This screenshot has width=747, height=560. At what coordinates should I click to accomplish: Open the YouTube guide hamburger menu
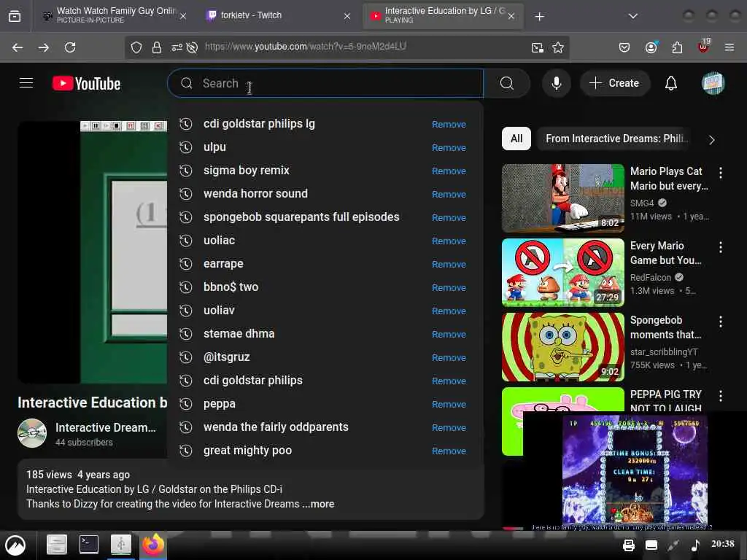[26, 83]
